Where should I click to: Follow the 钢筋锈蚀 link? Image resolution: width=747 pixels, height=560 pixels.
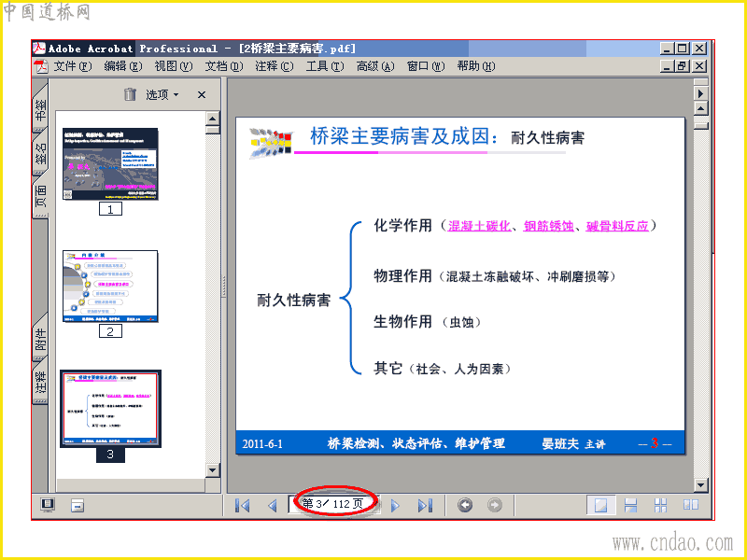(x=548, y=226)
